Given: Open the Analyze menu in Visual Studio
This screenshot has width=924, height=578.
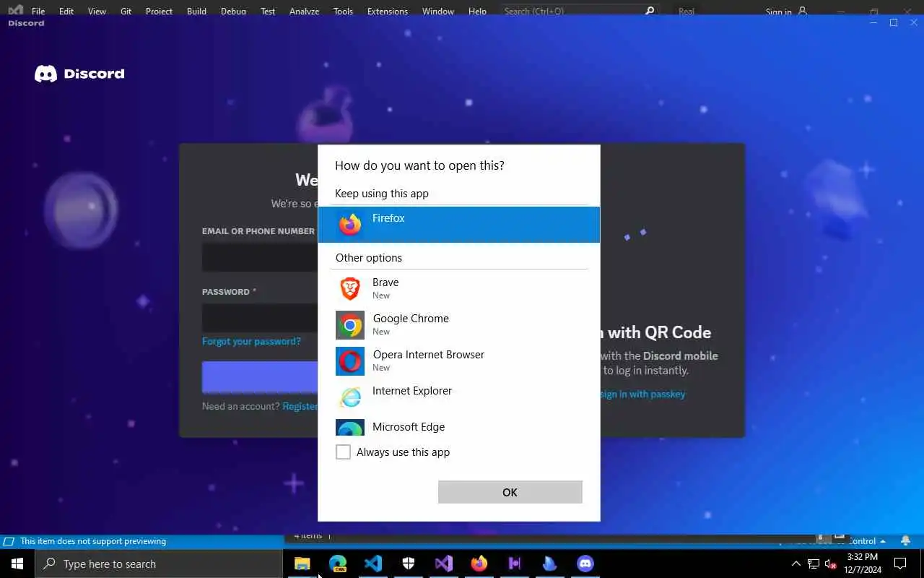Looking at the screenshot, I should [304, 12].
